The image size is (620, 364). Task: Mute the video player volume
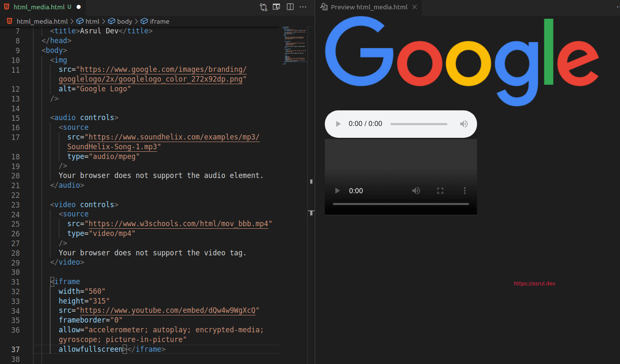[416, 191]
